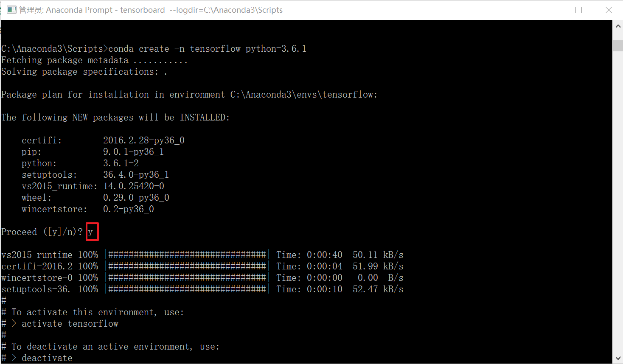Click the 'Proceed ([y]/n)?' prompt text
The image size is (623, 364).
click(x=42, y=232)
